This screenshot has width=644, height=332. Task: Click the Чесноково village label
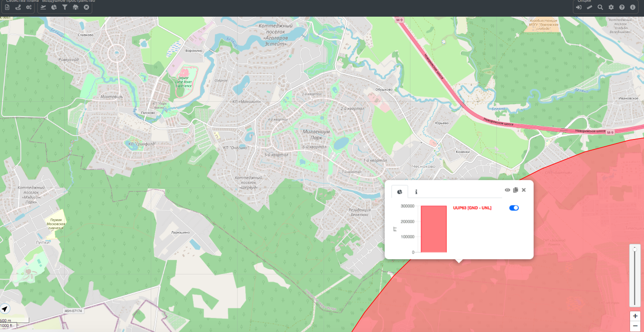click(424, 166)
